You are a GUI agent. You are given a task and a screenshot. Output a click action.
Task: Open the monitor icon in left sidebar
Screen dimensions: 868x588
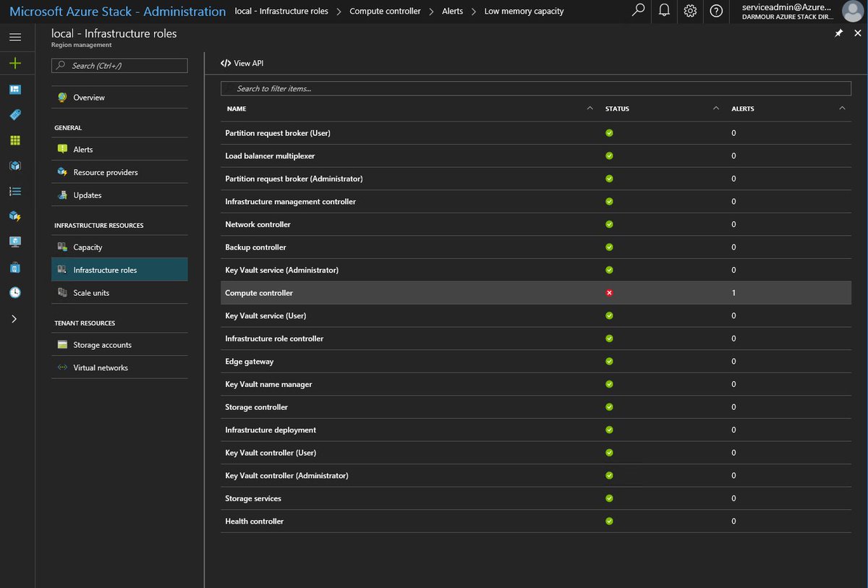[x=15, y=242]
